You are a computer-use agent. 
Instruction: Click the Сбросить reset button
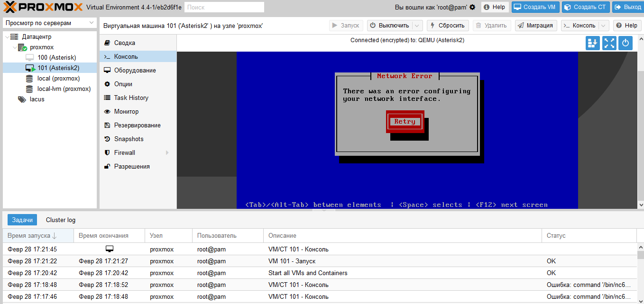coord(448,26)
